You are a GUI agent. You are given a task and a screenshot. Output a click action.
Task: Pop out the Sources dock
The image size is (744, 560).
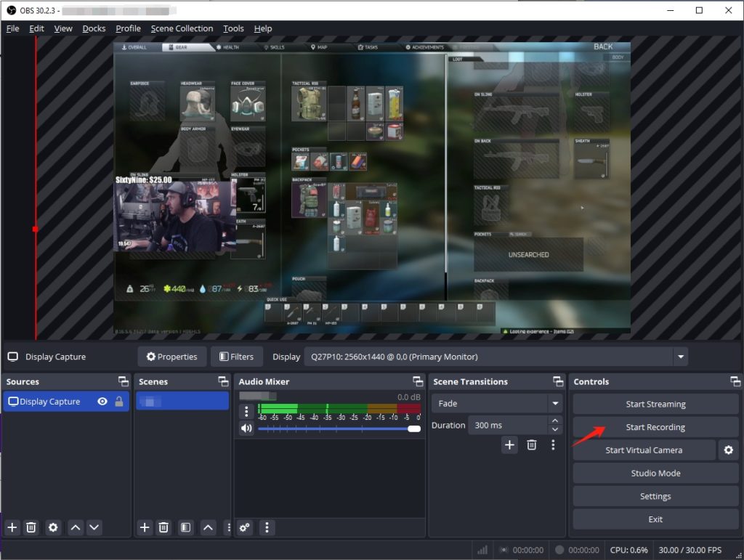point(124,381)
